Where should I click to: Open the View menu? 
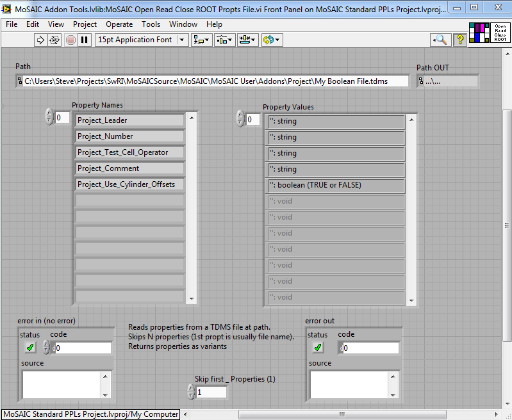pos(56,24)
